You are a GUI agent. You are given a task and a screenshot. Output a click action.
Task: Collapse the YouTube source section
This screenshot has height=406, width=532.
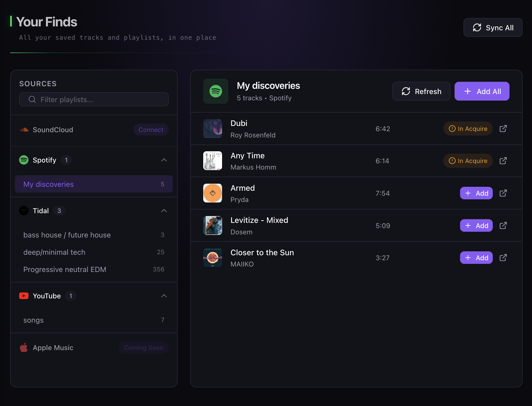[x=164, y=296]
